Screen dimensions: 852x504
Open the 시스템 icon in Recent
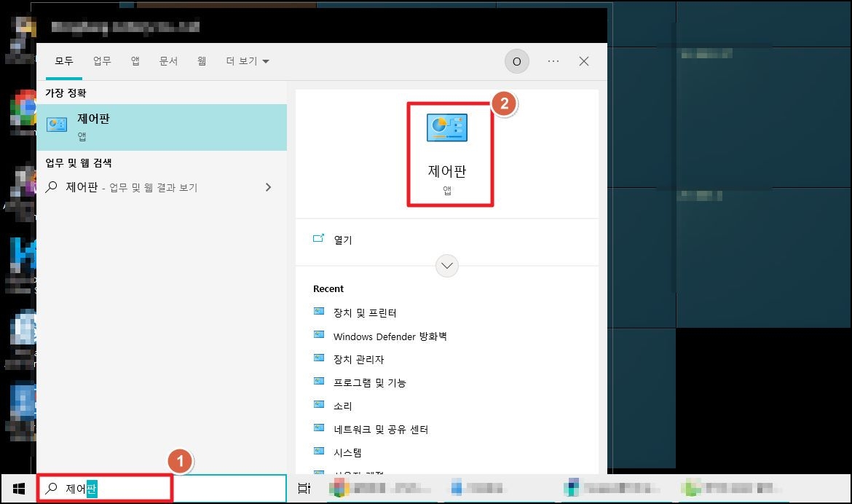pyautogui.click(x=319, y=452)
